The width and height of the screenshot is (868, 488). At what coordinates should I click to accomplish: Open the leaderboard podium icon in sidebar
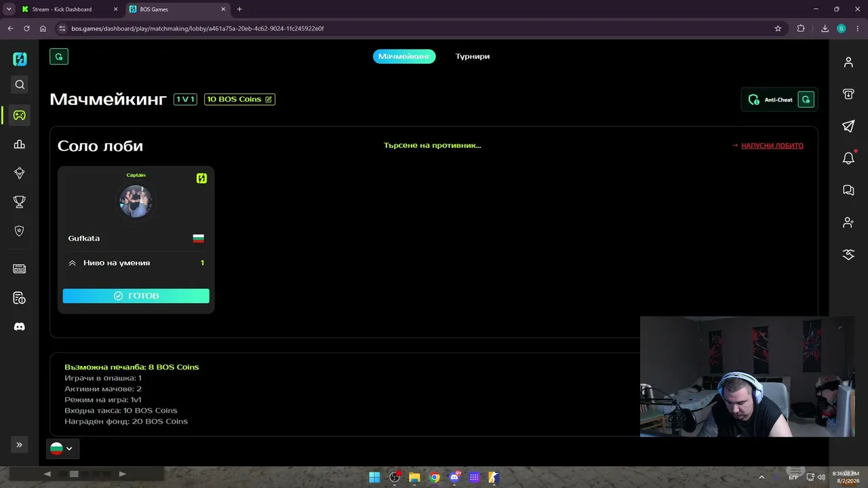(x=20, y=144)
